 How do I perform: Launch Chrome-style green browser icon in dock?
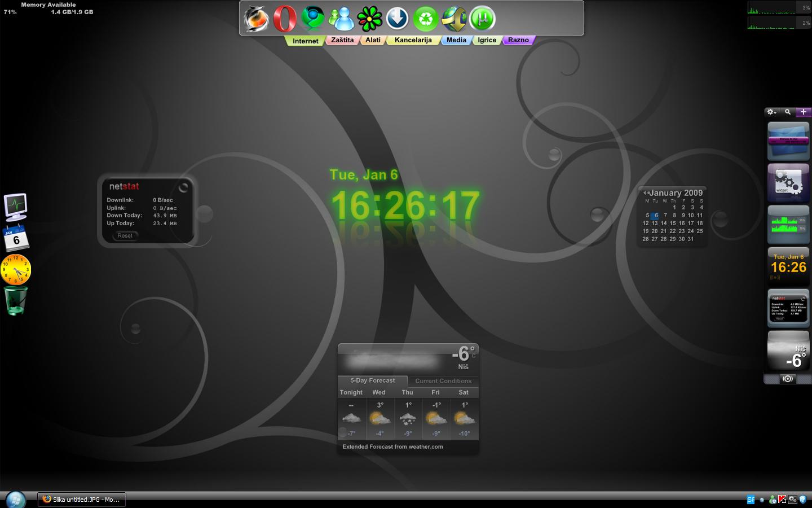tap(313, 19)
